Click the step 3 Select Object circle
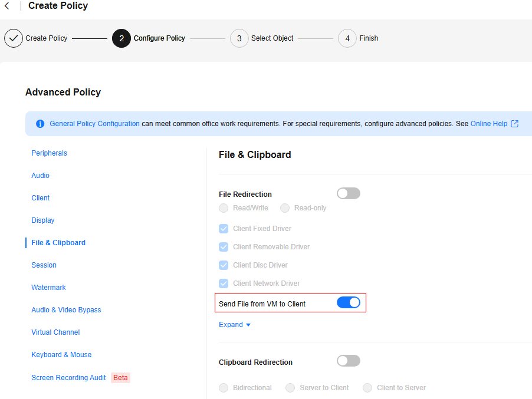This screenshot has width=532, height=399. (x=239, y=38)
